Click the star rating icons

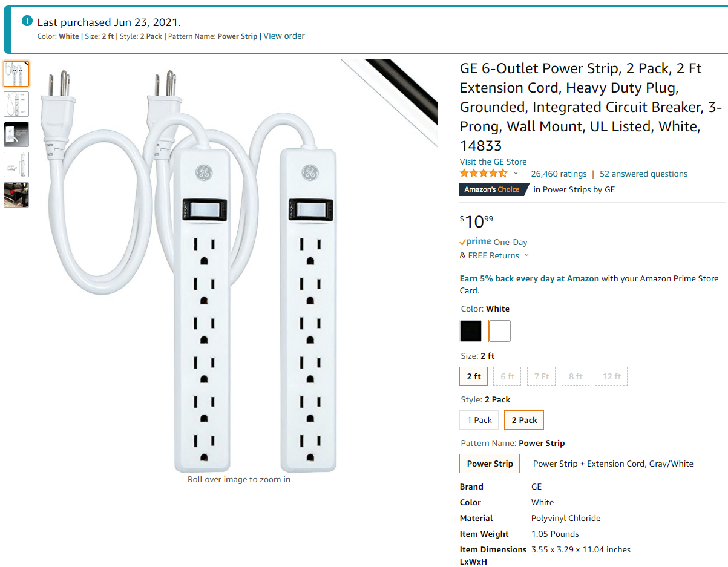(x=484, y=174)
